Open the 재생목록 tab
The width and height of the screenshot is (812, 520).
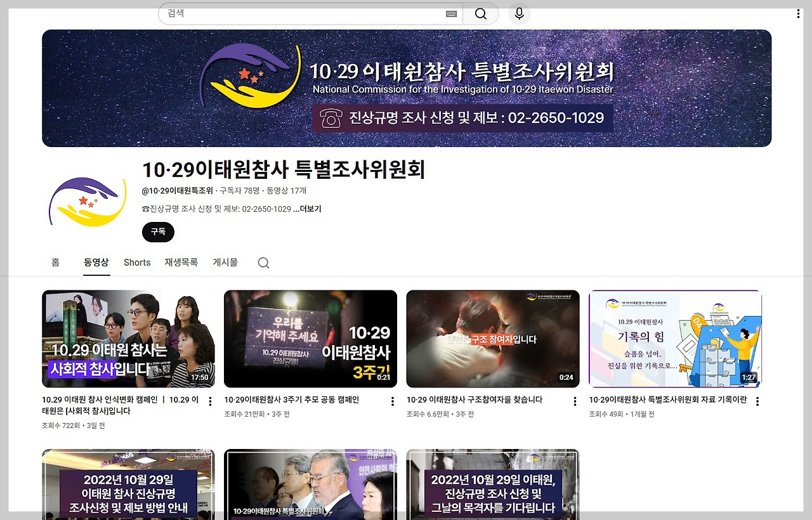click(x=181, y=262)
